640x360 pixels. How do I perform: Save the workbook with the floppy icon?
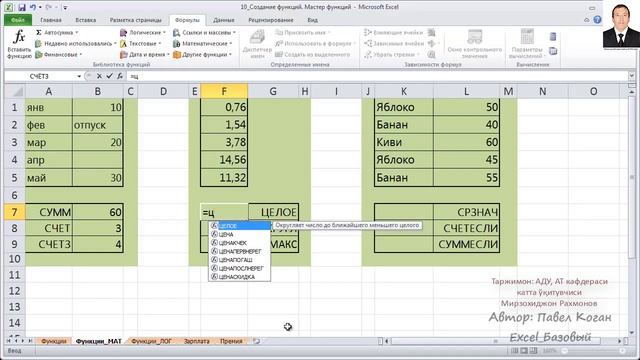(x=22, y=7)
